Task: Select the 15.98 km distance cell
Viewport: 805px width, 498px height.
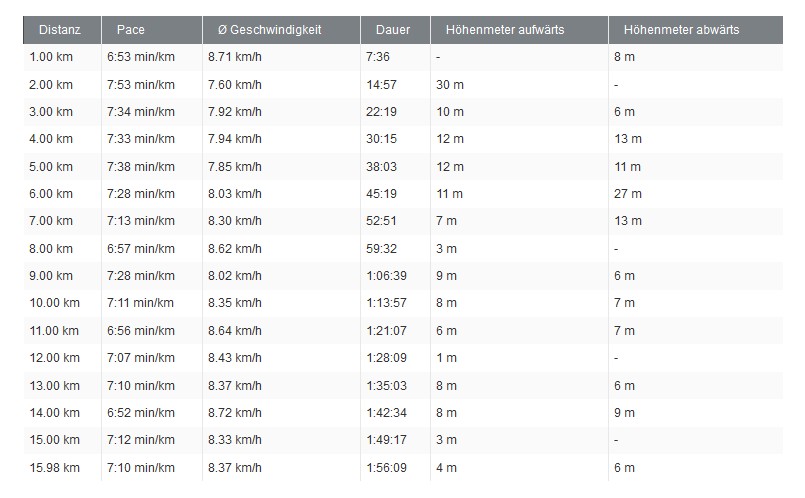Action: pyautogui.click(x=54, y=467)
